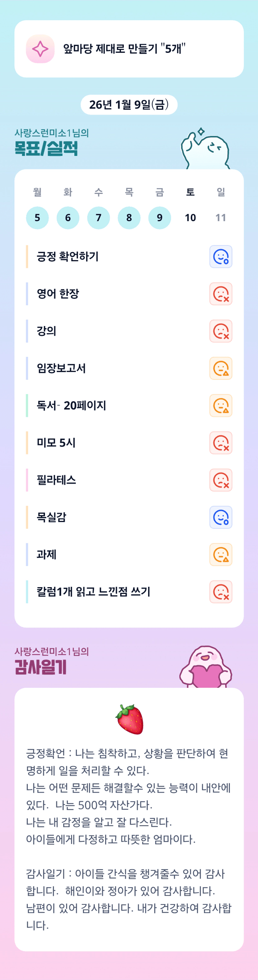Select Monday the 5th in the week row

click(37, 218)
